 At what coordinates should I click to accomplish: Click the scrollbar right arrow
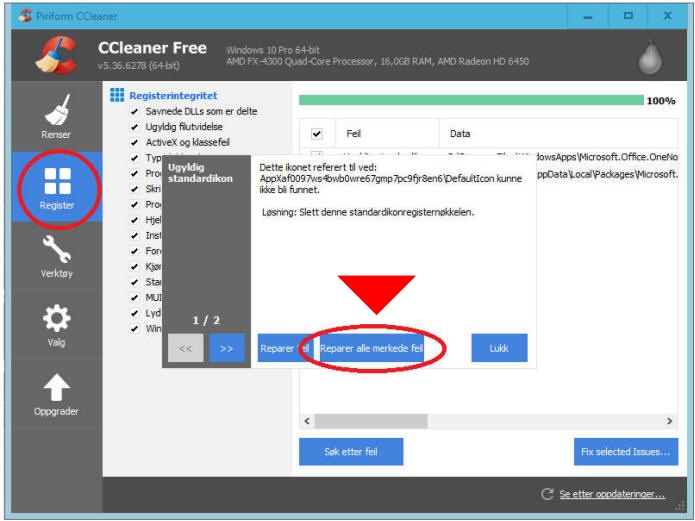pyautogui.click(x=669, y=421)
